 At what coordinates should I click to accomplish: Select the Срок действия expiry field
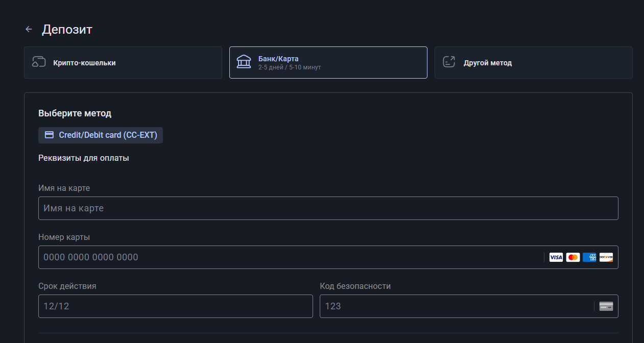pyautogui.click(x=176, y=306)
